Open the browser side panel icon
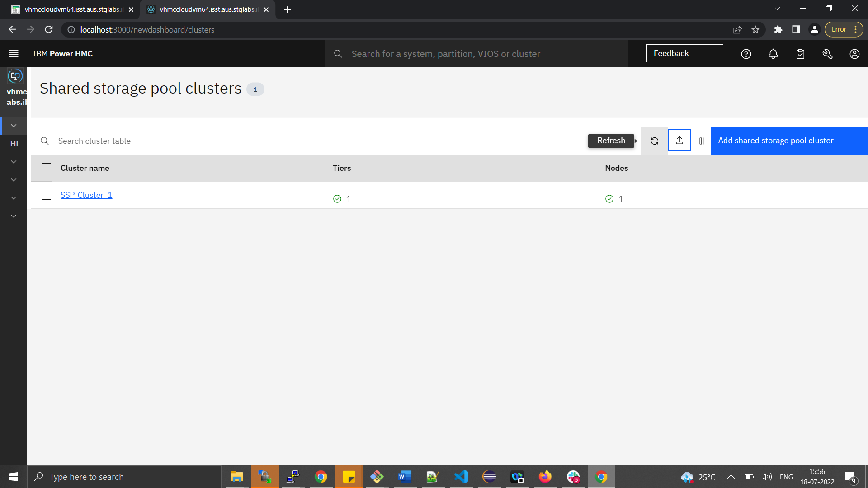 [796, 29]
